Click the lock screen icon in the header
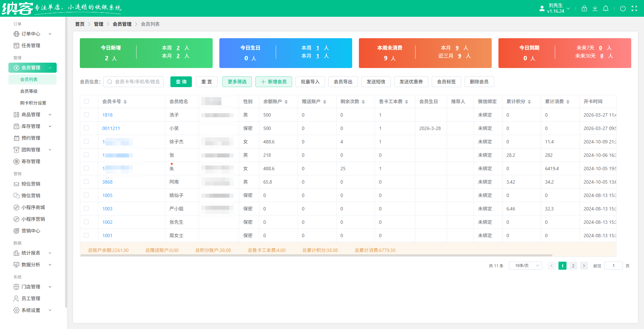The width and height of the screenshot is (644, 329). pyautogui.click(x=584, y=8)
